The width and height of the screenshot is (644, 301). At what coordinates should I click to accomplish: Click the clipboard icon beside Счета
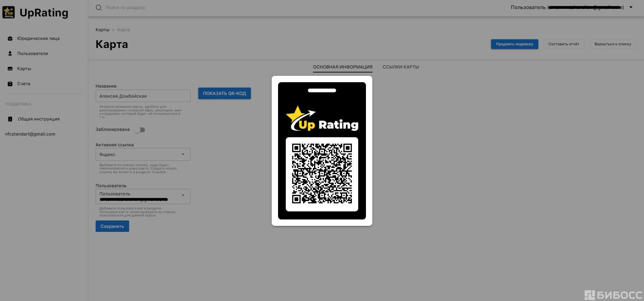coord(10,84)
